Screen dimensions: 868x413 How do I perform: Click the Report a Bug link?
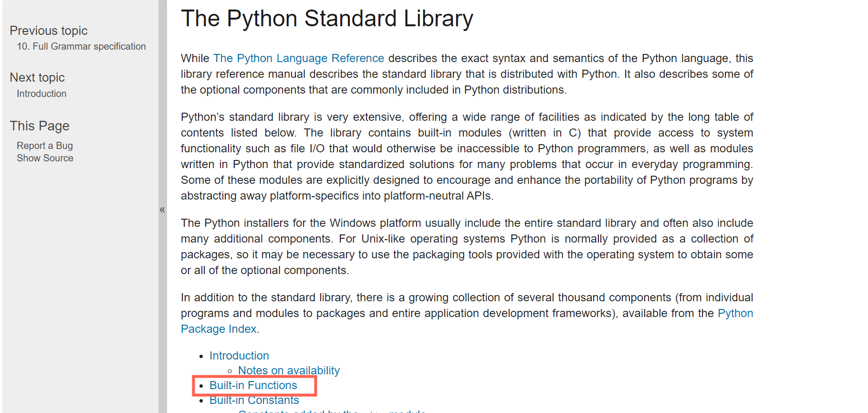click(x=45, y=146)
